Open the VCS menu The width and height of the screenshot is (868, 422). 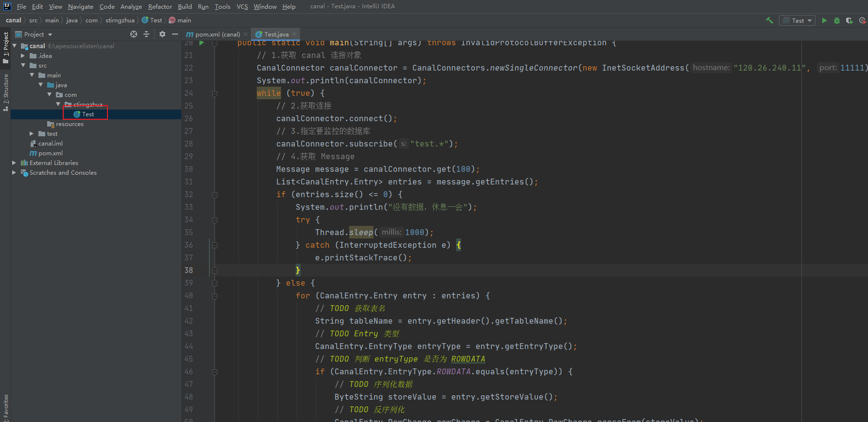[x=242, y=6]
